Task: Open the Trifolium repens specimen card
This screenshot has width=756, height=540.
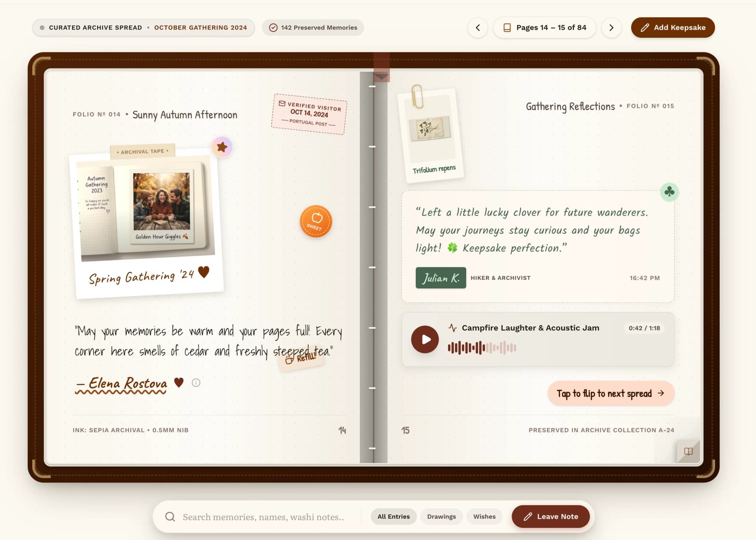Action: (x=431, y=135)
